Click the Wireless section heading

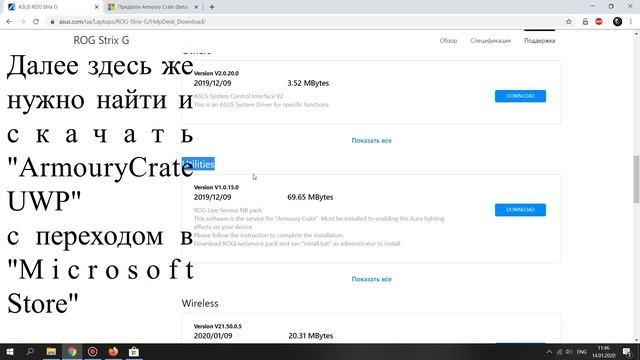pyautogui.click(x=200, y=303)
